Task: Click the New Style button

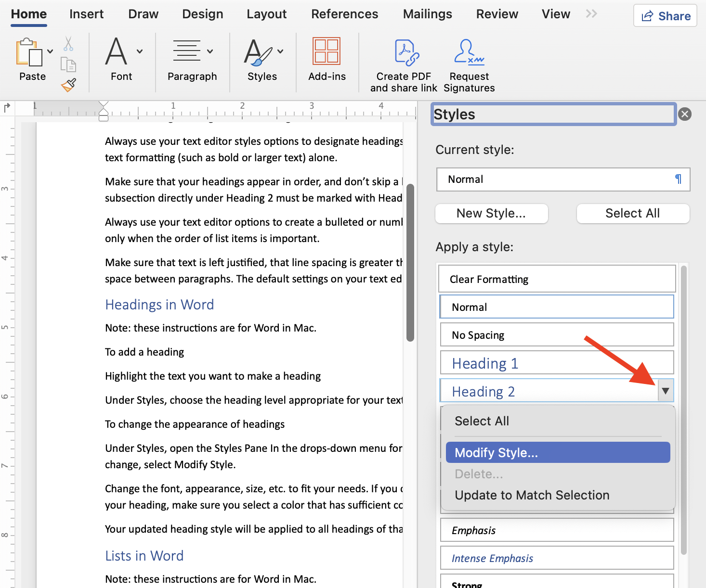Action: pos(491,213)
